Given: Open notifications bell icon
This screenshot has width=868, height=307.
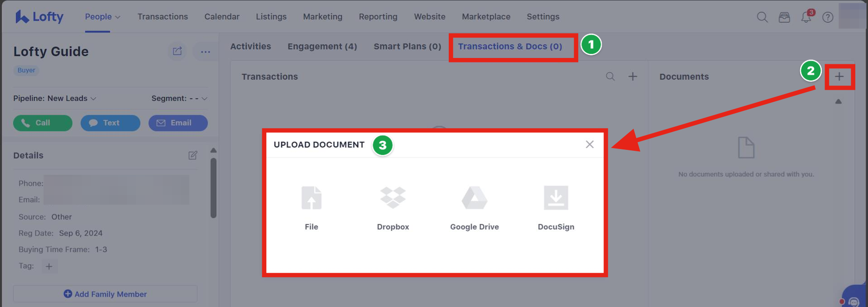Looking at the screenshot, I should coord(806,17).
